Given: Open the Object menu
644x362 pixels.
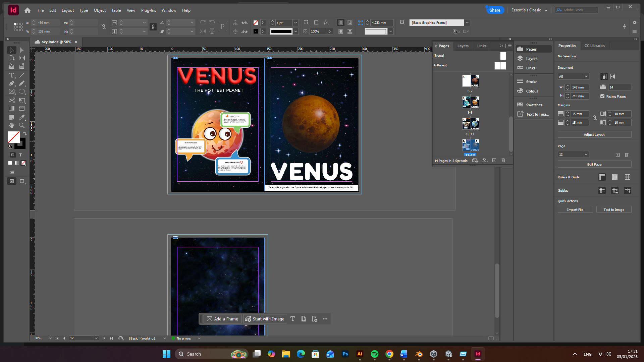Looking at the screenshot, I should click(100, 10).
